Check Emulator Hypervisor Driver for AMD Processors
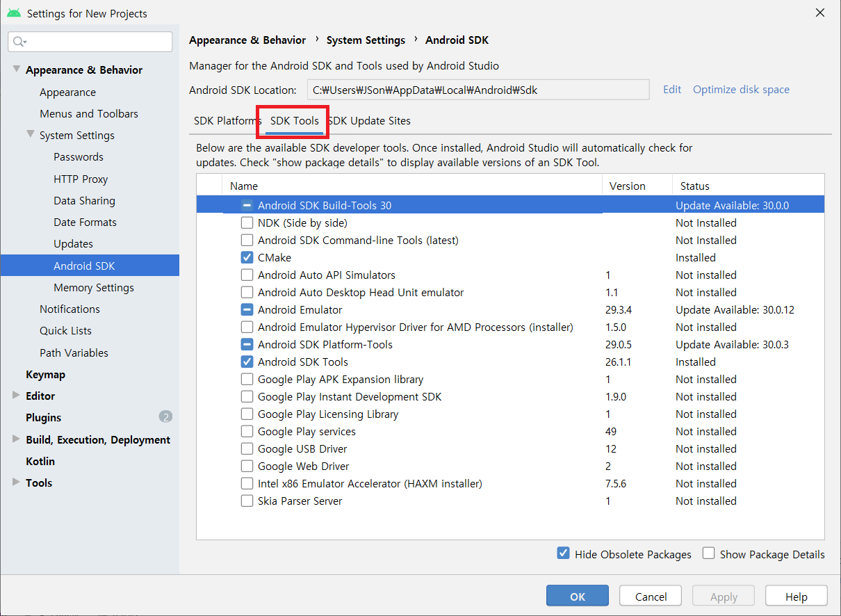The height and width of the screenshot is (616, 841). (x=247, y=327)
